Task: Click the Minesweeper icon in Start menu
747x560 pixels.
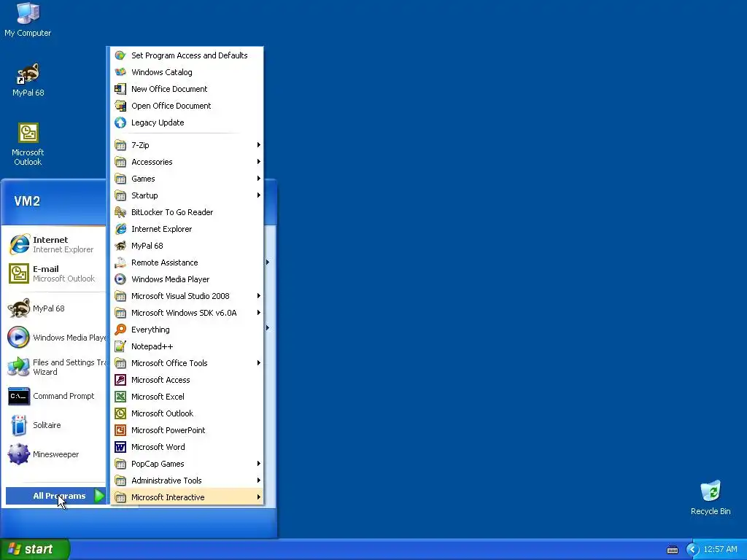Action: tap(19, 454)
